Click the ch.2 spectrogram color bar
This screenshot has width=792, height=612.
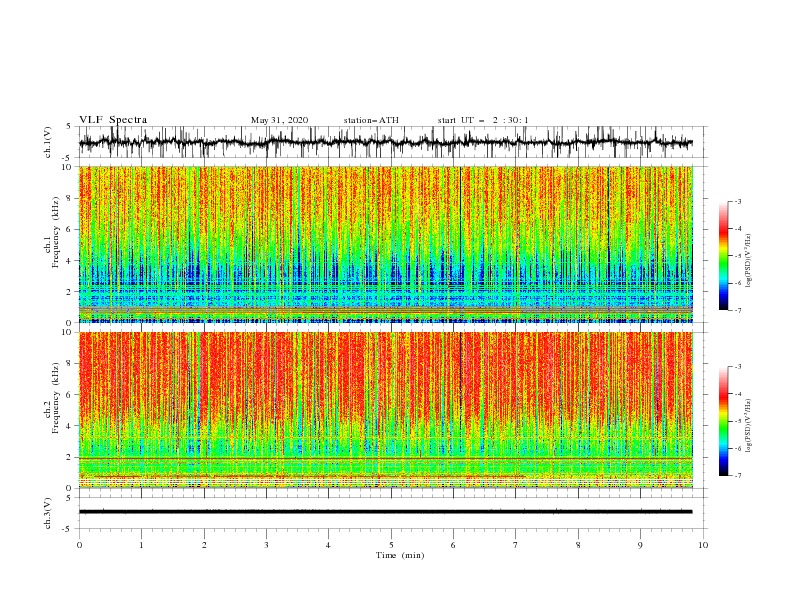click(723, 421)
